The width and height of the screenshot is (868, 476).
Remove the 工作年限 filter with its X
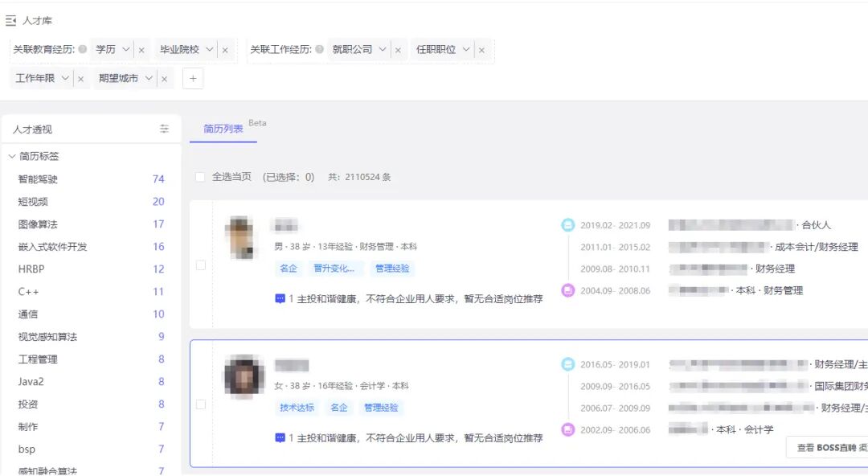click(x=81, y=79)
